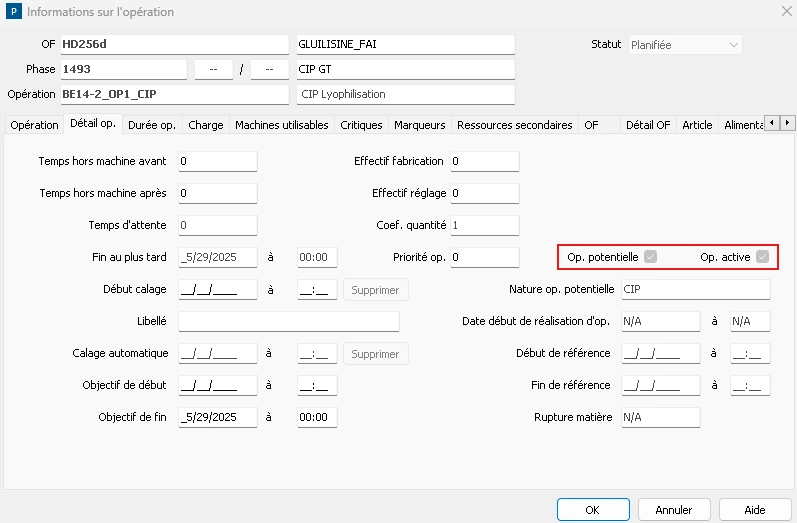This screenshot has width=797, height=523.
Task: Click the Annuler button
Action: point(673,510)
